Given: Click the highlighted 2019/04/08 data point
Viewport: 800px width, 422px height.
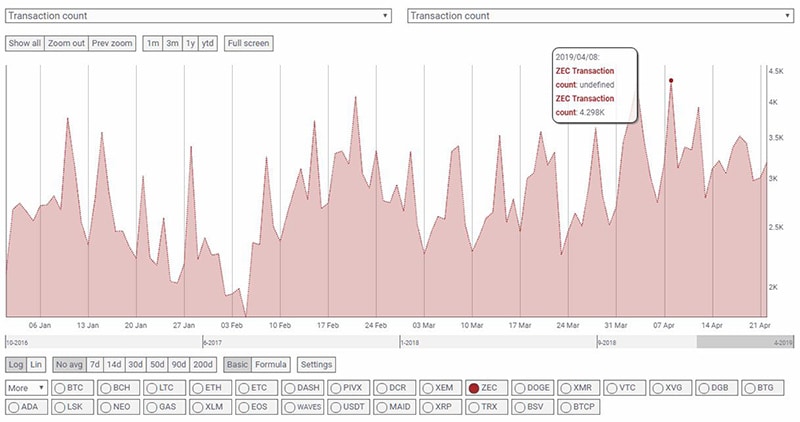Looking at the screenshot, I should (671, 80).
